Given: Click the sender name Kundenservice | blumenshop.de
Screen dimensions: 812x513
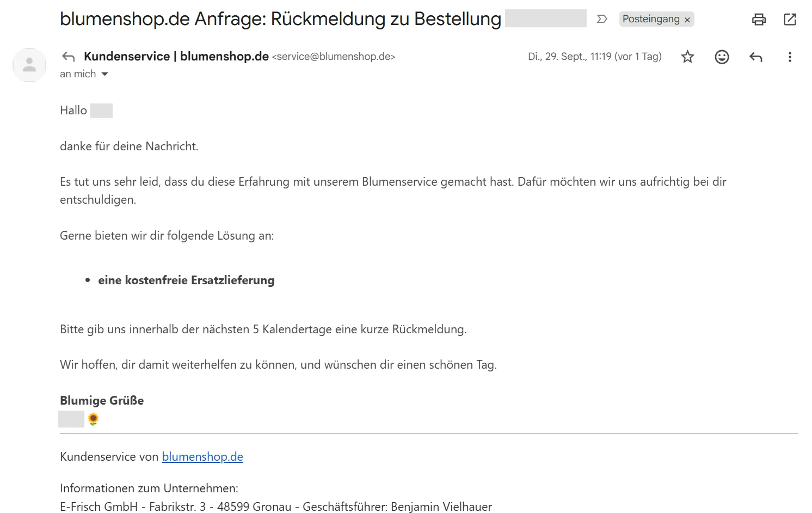Looking at the screenshot, I should [176, 56].
